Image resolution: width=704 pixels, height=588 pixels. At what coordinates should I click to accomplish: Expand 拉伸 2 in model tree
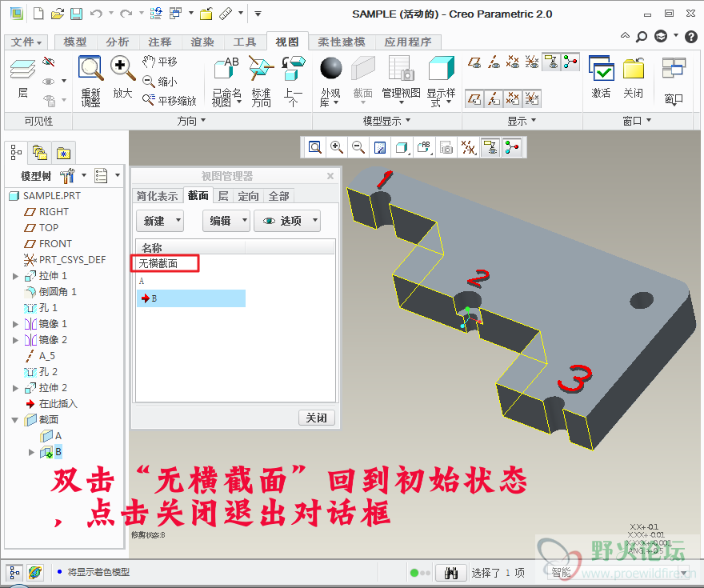point(15,388)
